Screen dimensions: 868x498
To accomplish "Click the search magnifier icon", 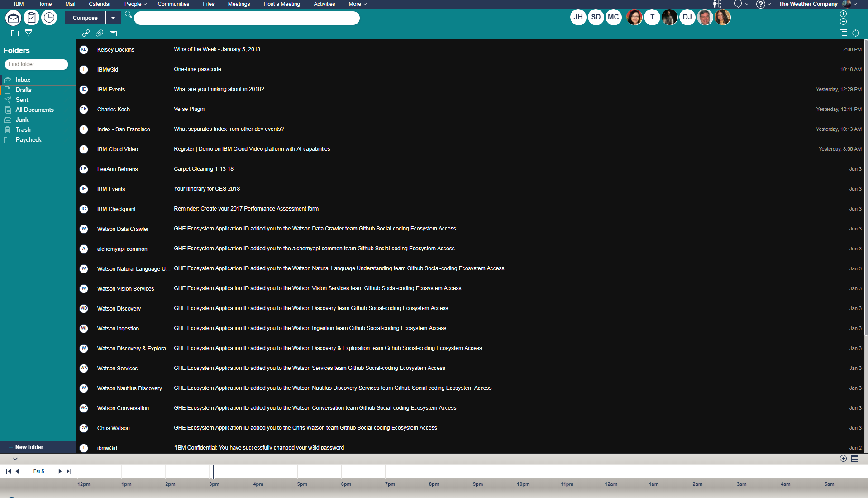I will click(129, 14).
